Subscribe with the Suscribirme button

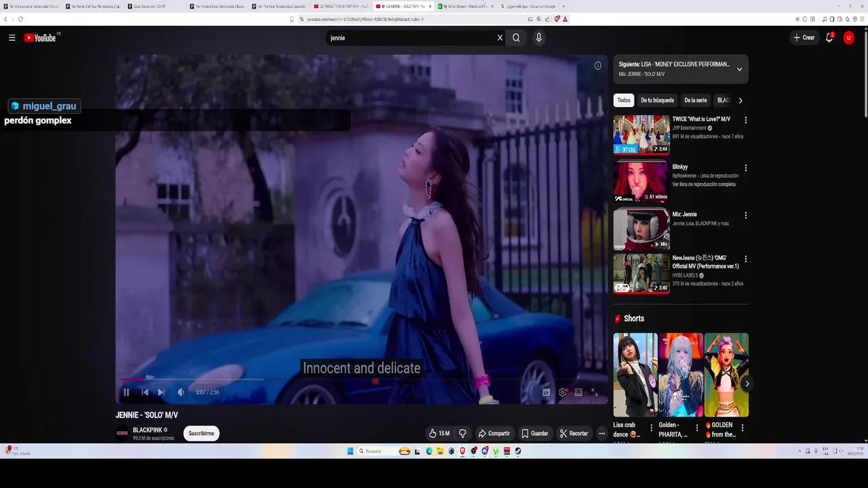(201, 434)
